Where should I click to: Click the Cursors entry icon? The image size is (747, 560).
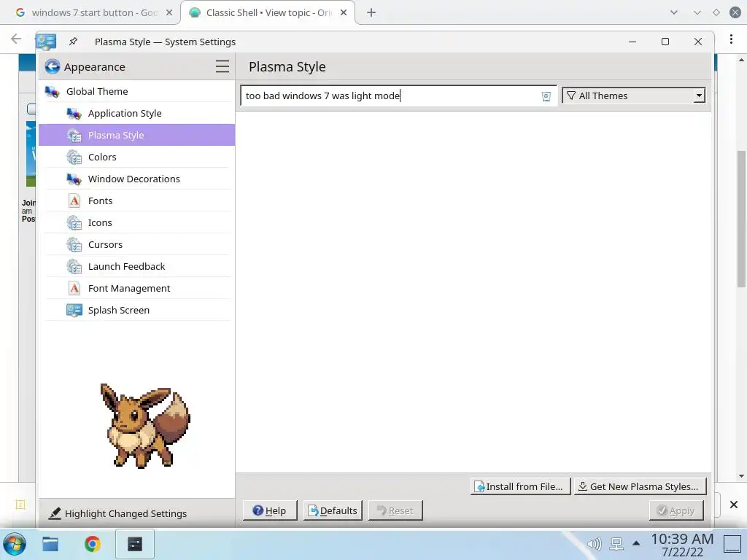(x=74, y=245)
